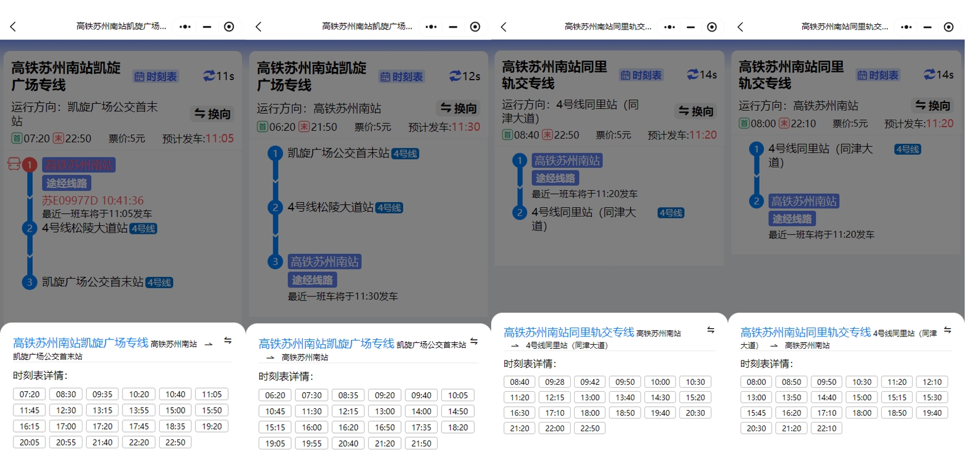
Task: Select stop 3 高铁苏州南站 highlighted label
Action: (x=325, y=262)
